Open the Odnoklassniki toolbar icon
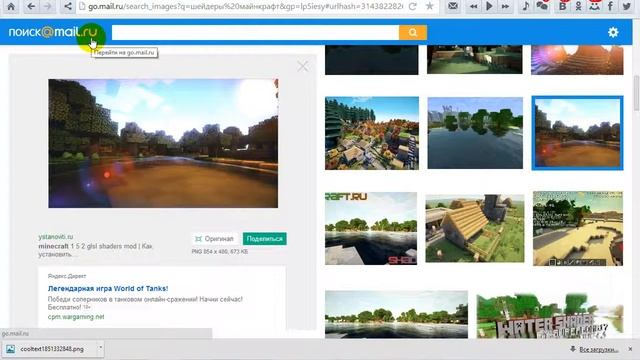The height and width of the screenshot is (360, 640). (578, 6)
